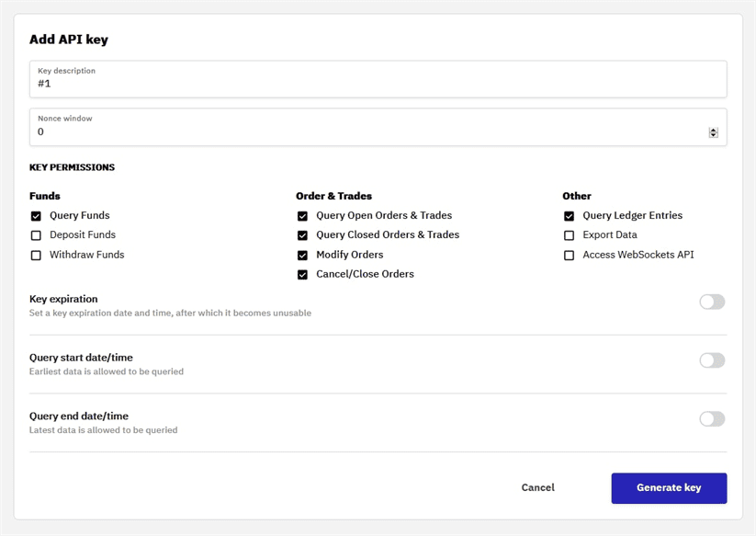756x536 pixels.
Task: Click the Withdraw Funds label
Action: click(86, 255)
